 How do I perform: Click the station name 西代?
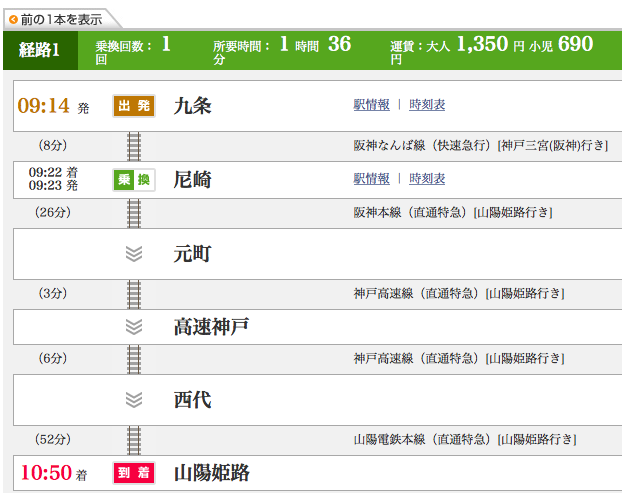click(x=192, y=400)
